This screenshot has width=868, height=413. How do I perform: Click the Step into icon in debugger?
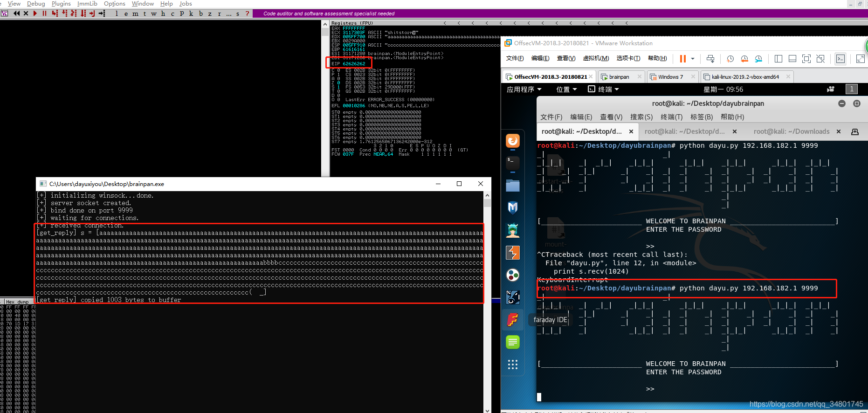[x=55, y=14]
